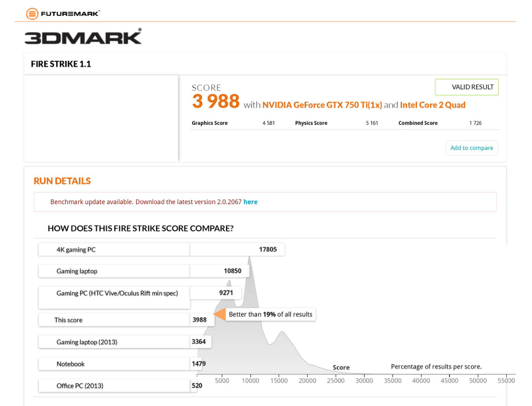Open the Intel Core 2 Quad link
The width and height of the screenshot is (532, 406).
point(433,105)
